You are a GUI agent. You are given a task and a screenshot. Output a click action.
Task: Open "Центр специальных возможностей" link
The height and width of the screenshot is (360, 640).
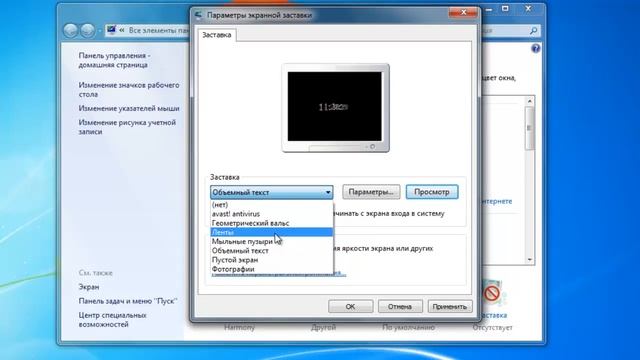[x=112, y=320]
